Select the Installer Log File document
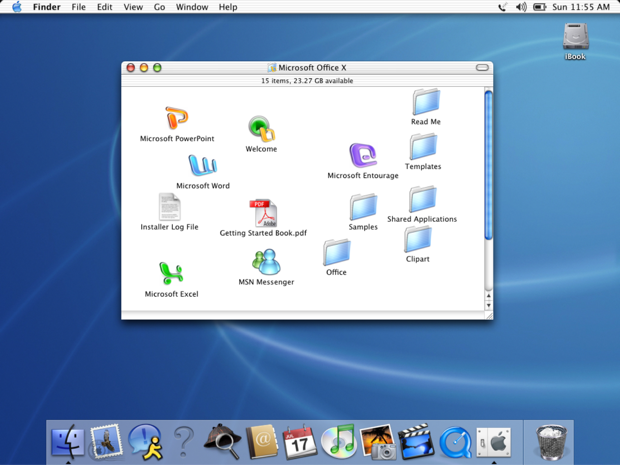The width and height of the screenshot is (620, 465). click(170, 206)
